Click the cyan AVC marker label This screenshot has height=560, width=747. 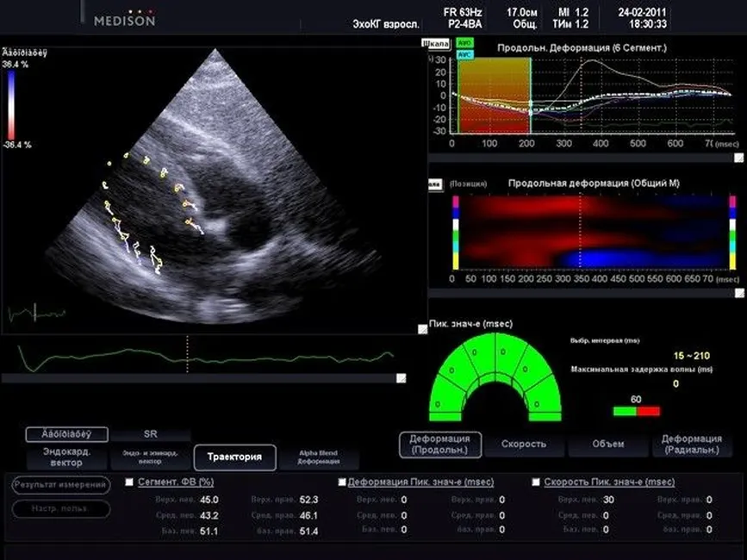465,53
